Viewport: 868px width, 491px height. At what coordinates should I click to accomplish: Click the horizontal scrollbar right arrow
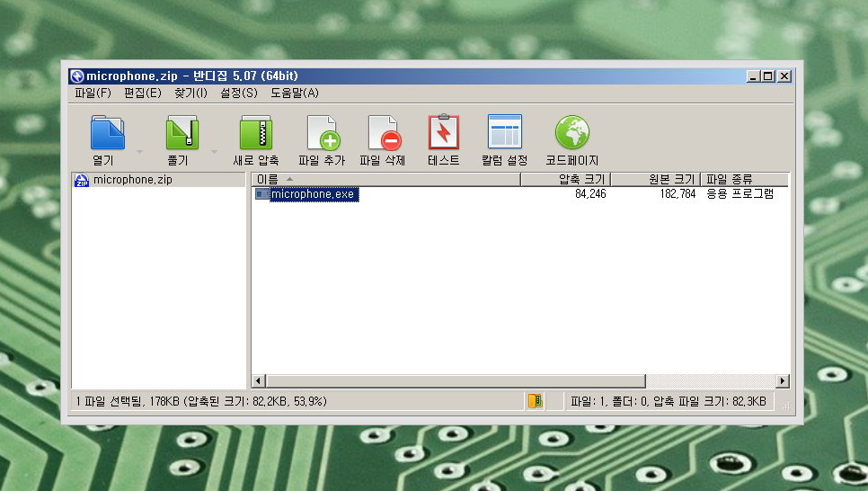[783, 380]
